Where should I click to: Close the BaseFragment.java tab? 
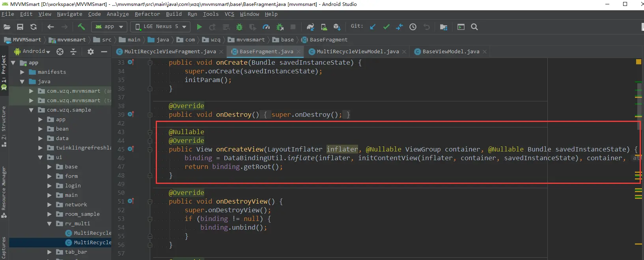pyautogui.click(x=299, y=52)
